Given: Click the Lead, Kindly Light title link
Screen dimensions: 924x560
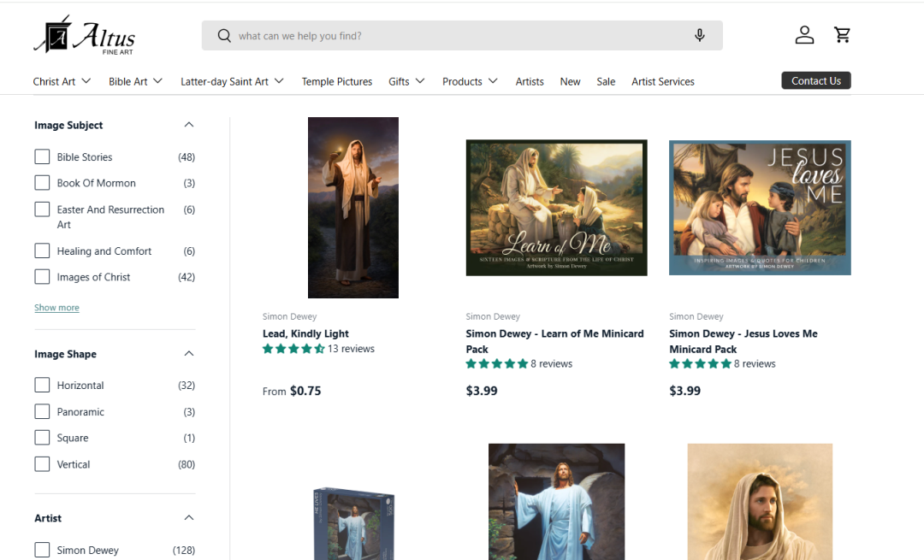Looking at the screenshot, I should 305,334.
